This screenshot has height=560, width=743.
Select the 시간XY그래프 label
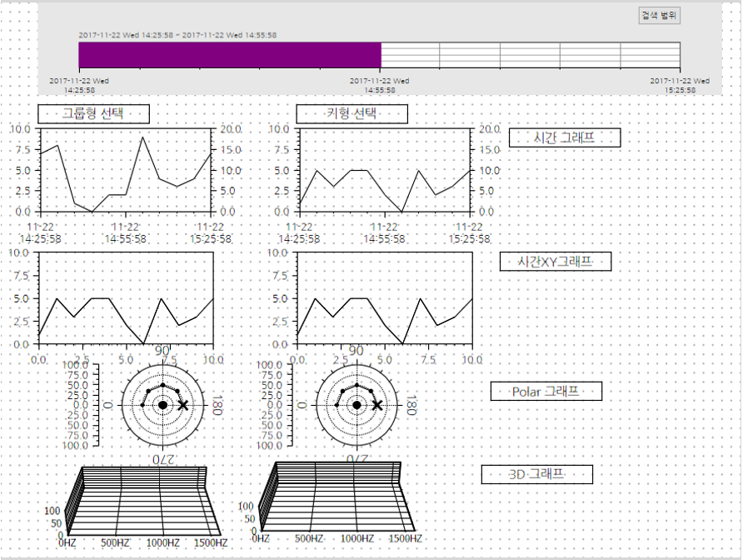[x=556, y=262]
